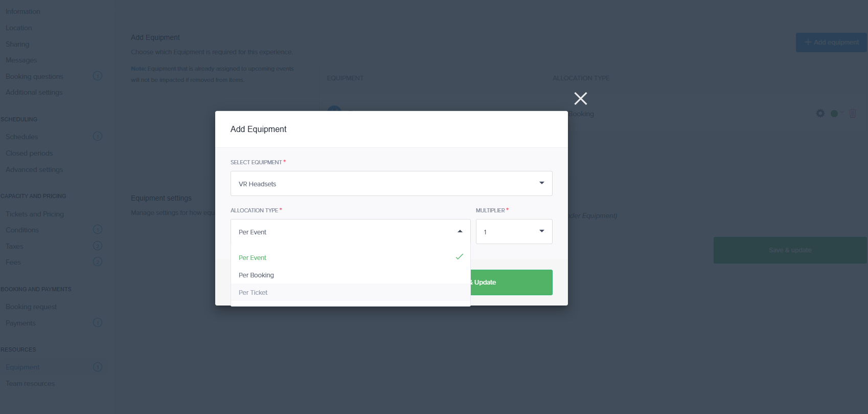Click the Add equipment button

tap(831, 42)
